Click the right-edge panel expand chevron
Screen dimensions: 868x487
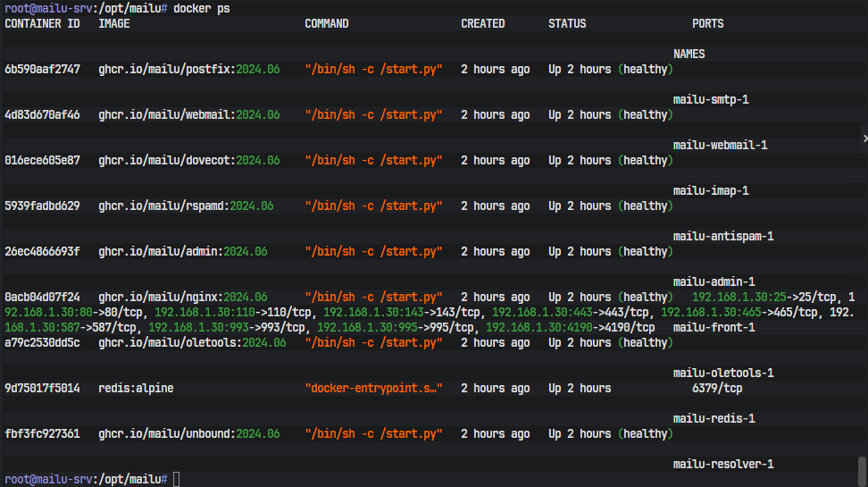(x=864, y=138)
